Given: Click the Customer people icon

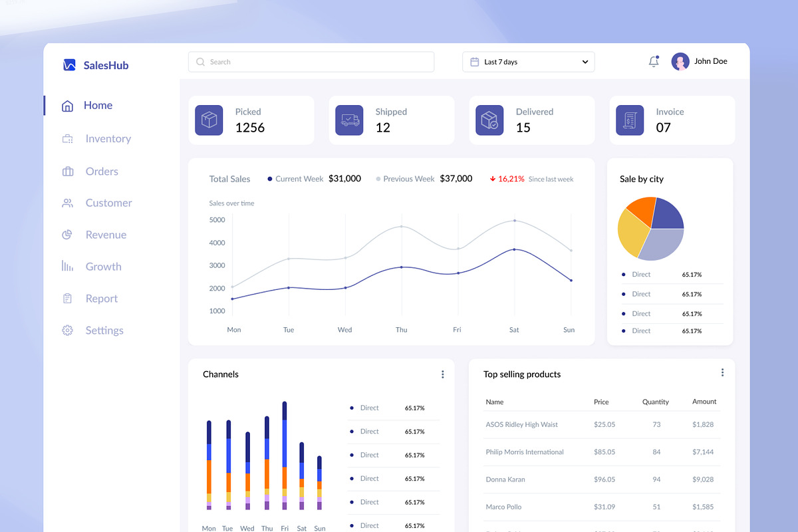Looking at the screenshot, I should tap(67, 203).
